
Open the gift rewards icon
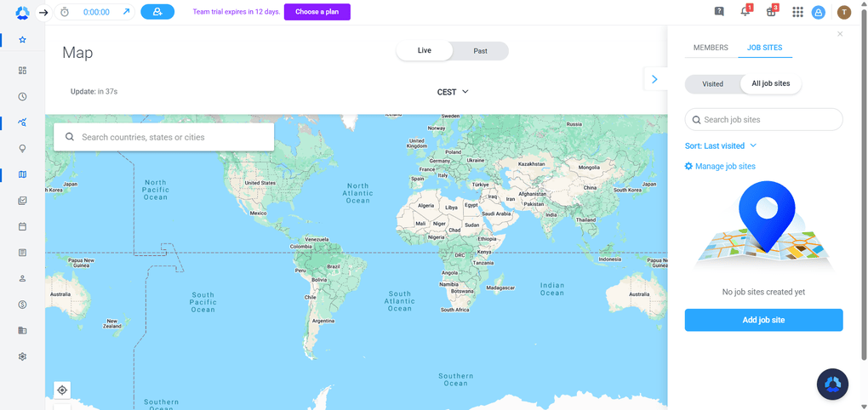771,12
